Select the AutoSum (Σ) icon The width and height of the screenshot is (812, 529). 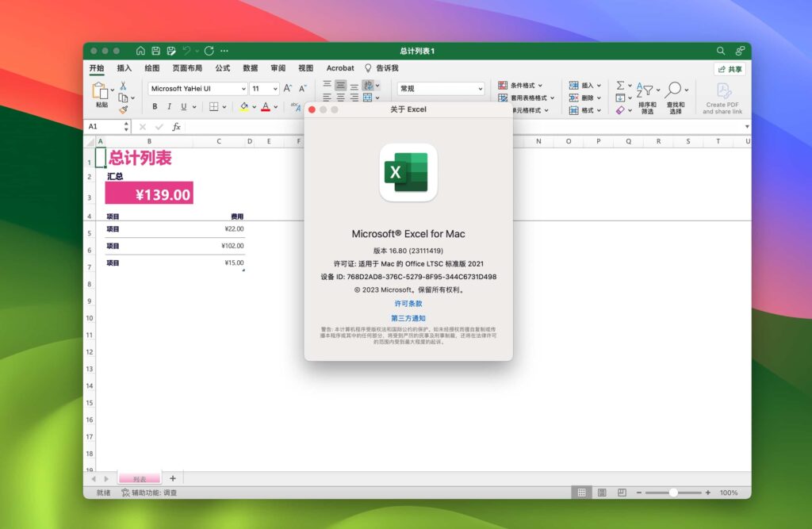point(621,85)
